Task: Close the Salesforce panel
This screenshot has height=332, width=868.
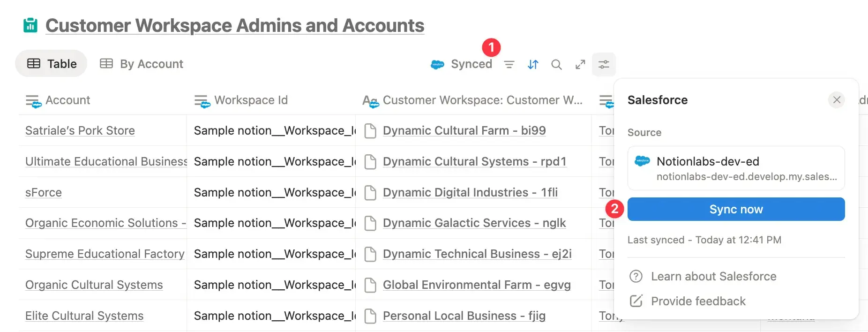Action: pyautogui.click(x=837, y=99)
